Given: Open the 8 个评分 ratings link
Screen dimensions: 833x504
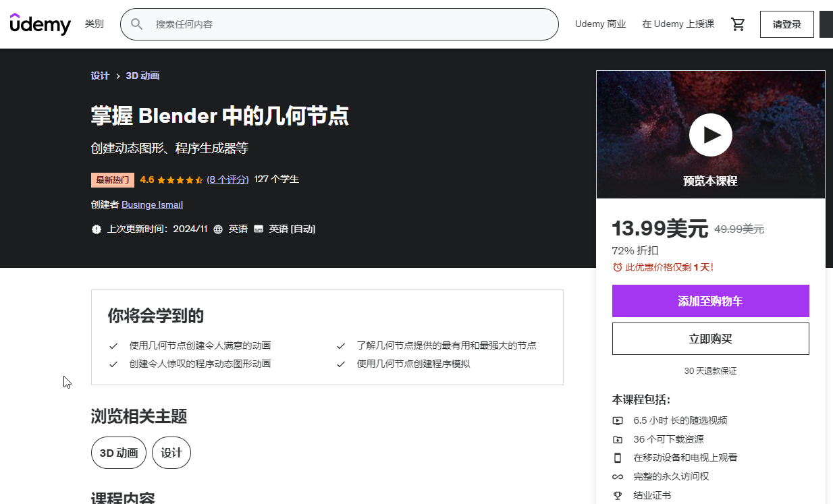Looking at the screenshot, I should (228, 179).
